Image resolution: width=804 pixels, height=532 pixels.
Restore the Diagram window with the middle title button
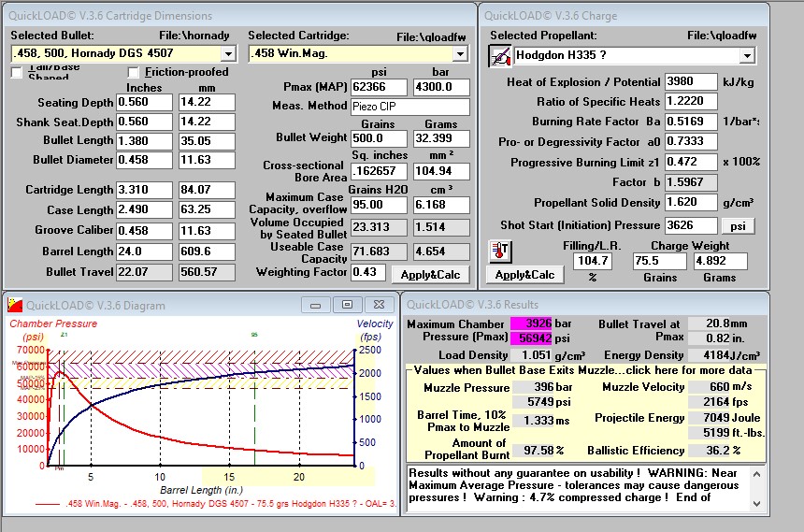347,305
